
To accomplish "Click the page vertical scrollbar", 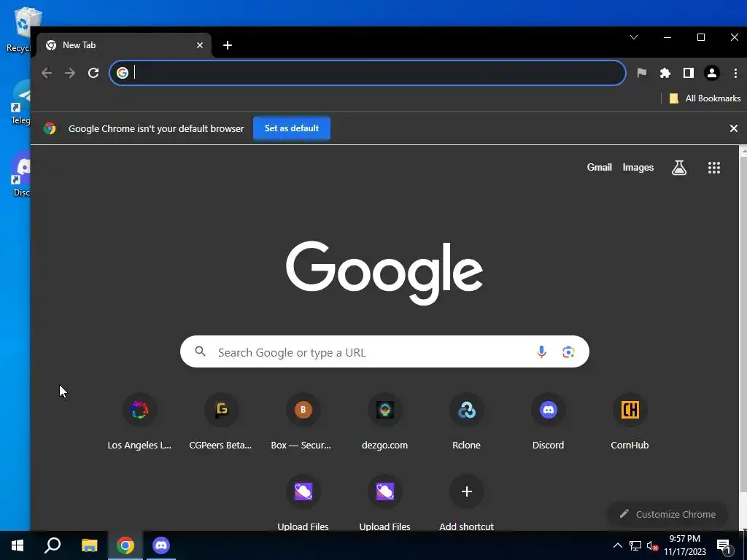I will [743, 324].
